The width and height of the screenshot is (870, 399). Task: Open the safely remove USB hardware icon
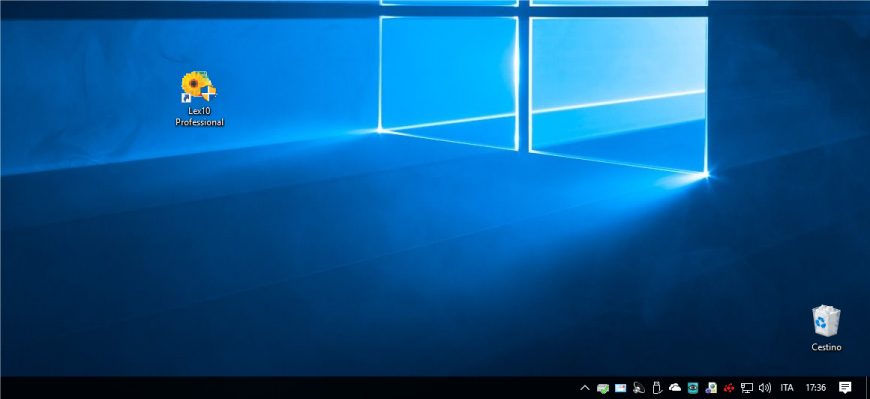(x=657, y=388)
